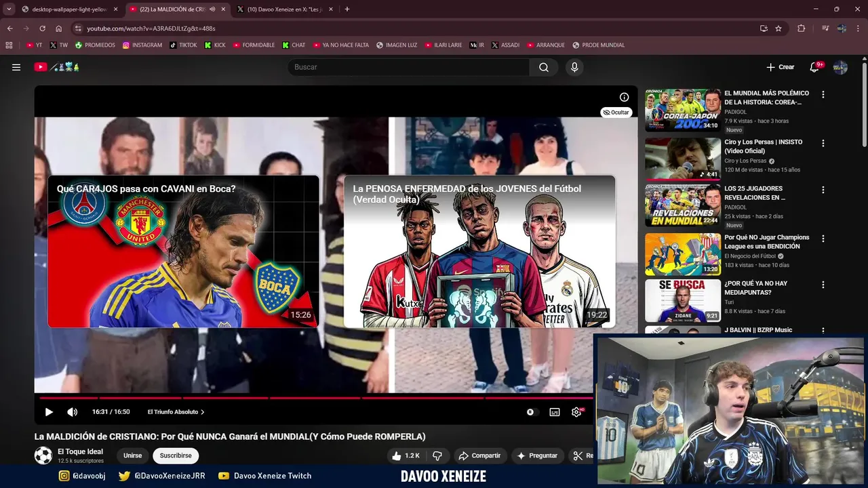Open the media control icon in browser toolbar

click(x=825, y=28)
